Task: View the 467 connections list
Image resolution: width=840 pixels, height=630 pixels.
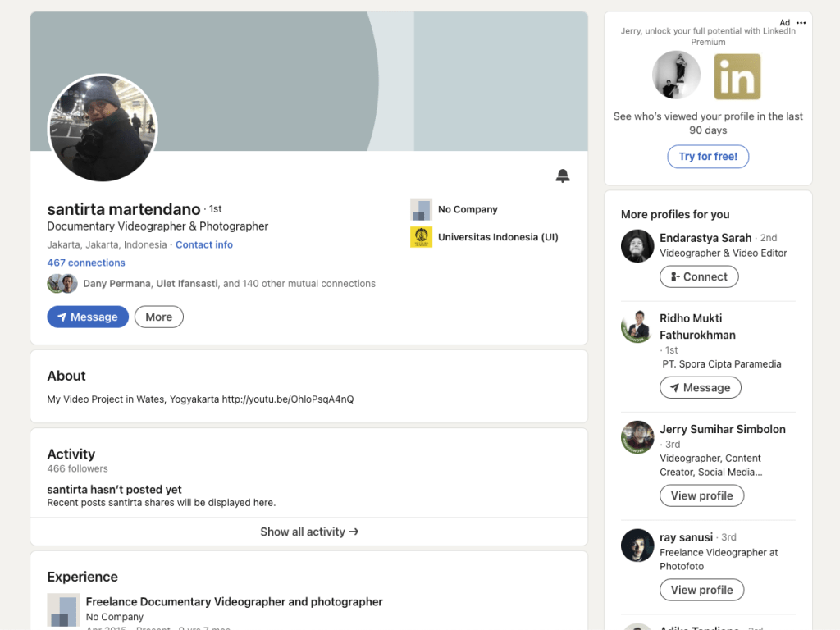Action: point(86,262)
